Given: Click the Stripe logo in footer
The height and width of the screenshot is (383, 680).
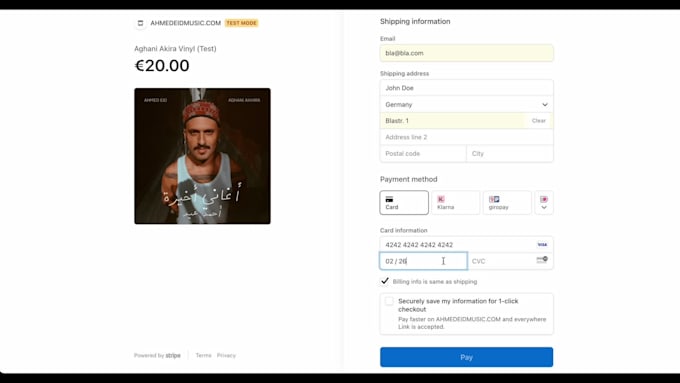Looking at the screenshot, I should [x=173, y=355].
